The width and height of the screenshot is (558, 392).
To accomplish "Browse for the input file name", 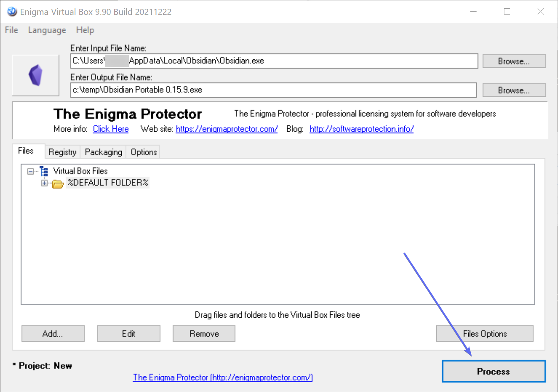I will [x=514, y=61].
